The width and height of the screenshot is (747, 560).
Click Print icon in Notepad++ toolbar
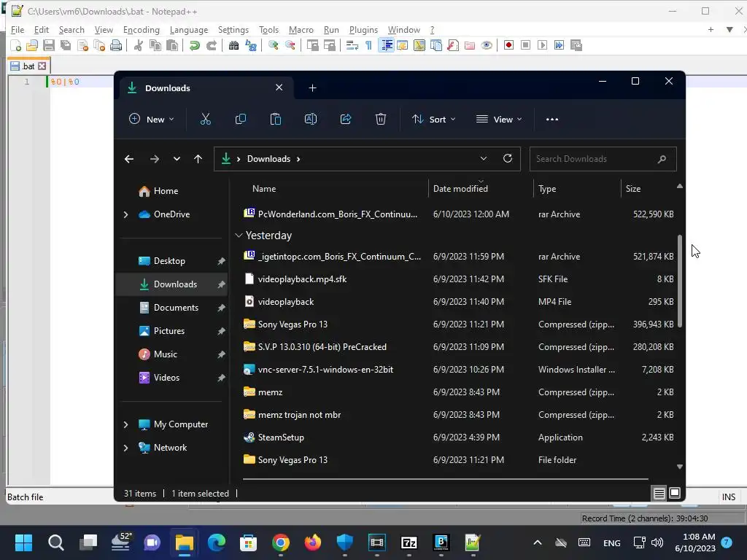point(116,45)
